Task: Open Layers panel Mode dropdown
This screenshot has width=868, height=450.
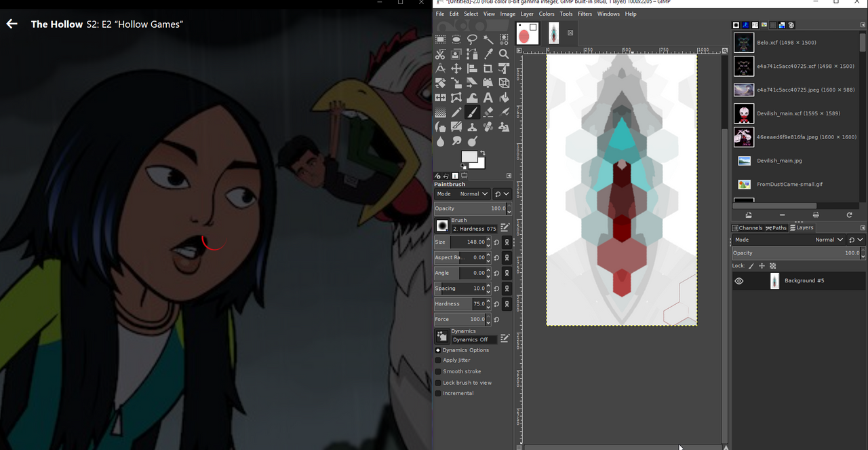Action: (x=789, y=240)
